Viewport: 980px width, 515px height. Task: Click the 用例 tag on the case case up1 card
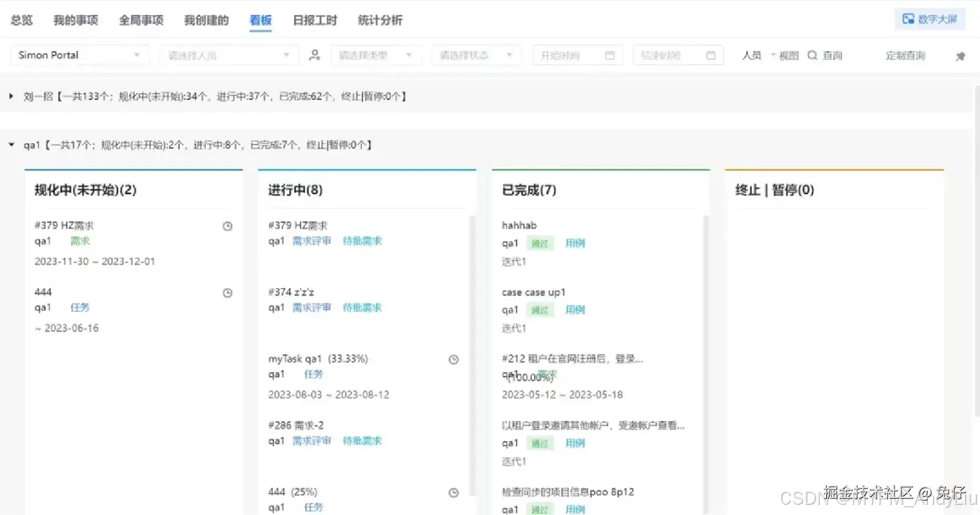click(x=575, y=309)
